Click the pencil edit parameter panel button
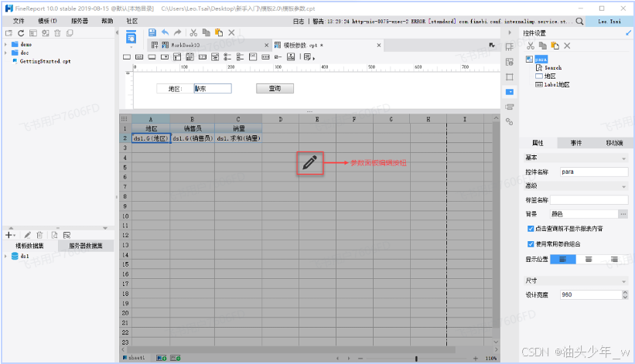This screenshot has width=635, height=364. click(x=310, y=163)
